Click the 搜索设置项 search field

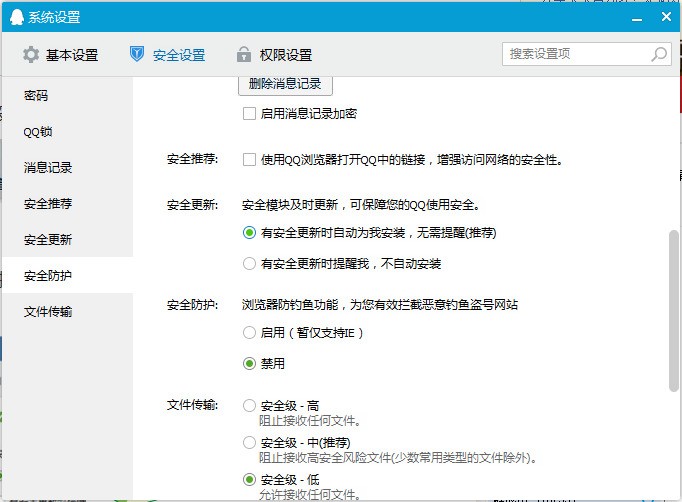tap(586, 54)
